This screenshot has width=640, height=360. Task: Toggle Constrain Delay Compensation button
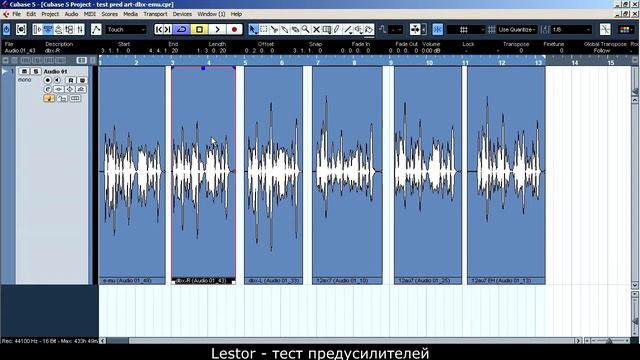click(21, 29)
